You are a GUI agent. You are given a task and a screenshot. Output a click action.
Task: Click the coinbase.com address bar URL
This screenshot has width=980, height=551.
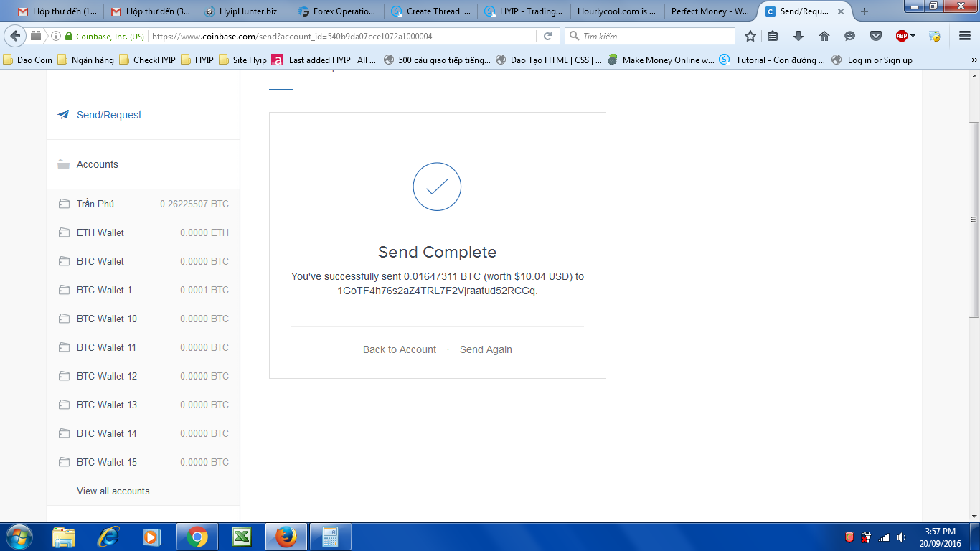[292, 36]
